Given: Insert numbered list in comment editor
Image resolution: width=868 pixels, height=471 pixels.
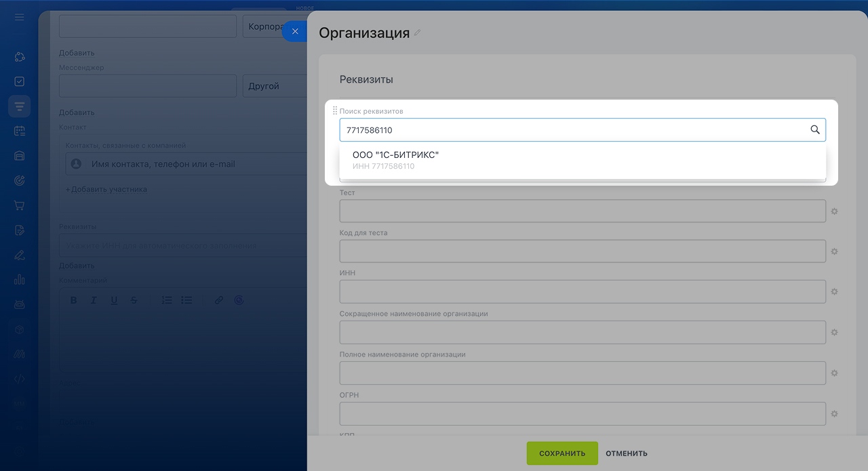Looking at the screenshot, I should [x=167, y=300].
